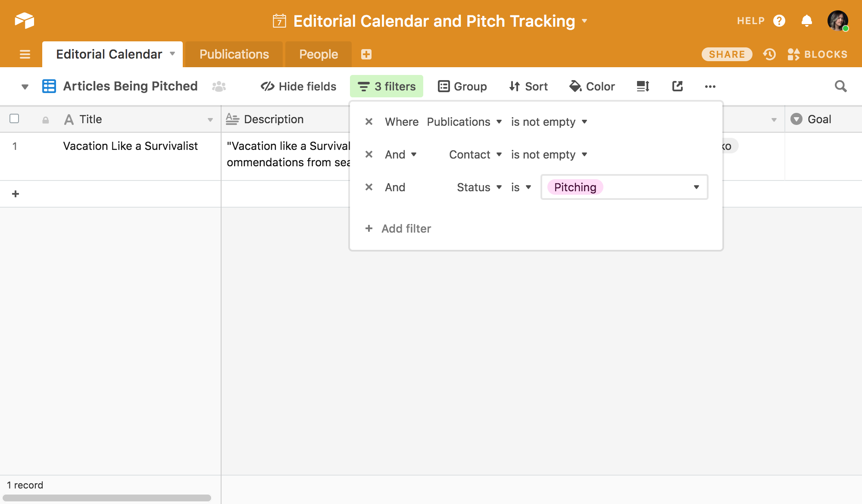862x504 pixels.
Task: Open the search magnifier
Action: pos(840,86)
